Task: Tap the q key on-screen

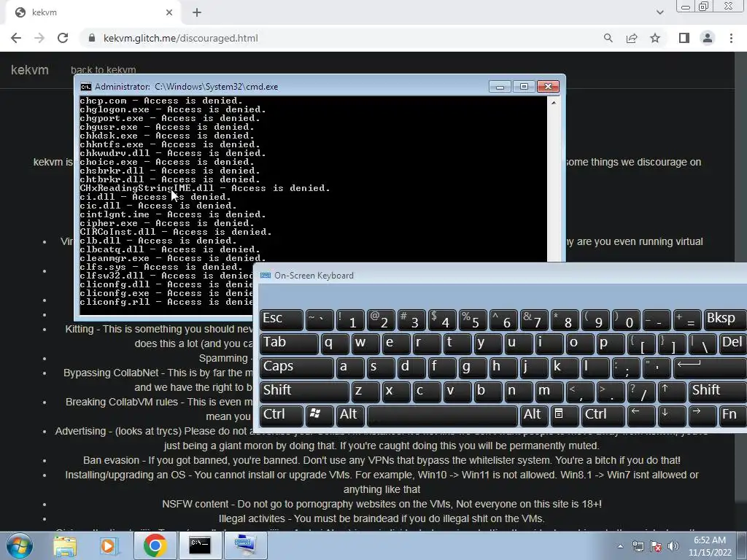Action: (334, 343)
